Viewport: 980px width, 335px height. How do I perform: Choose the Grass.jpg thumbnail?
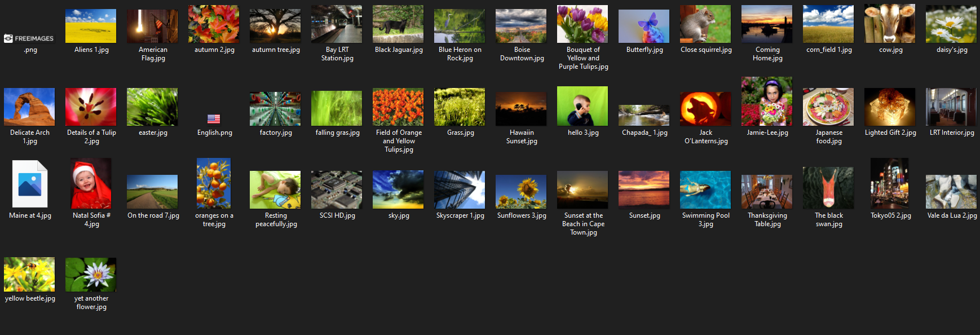[x=460, y=107]
